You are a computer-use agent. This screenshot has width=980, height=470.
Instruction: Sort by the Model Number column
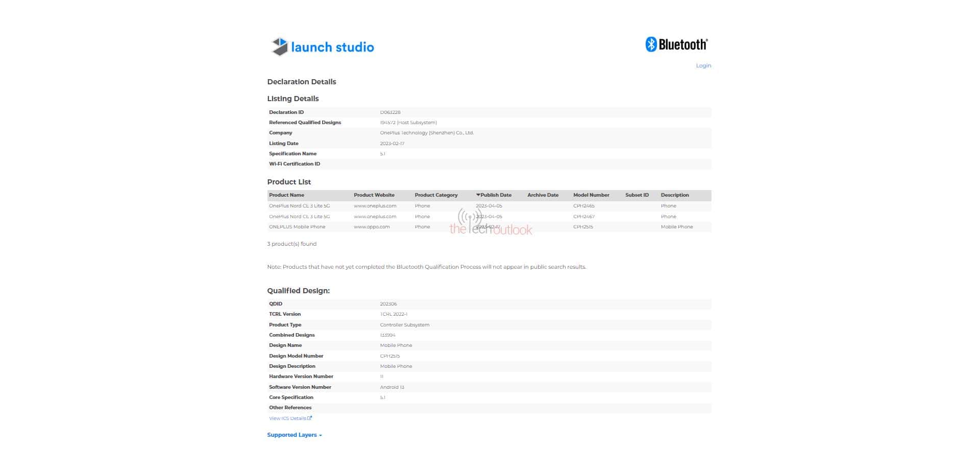[x=591, y=195]
